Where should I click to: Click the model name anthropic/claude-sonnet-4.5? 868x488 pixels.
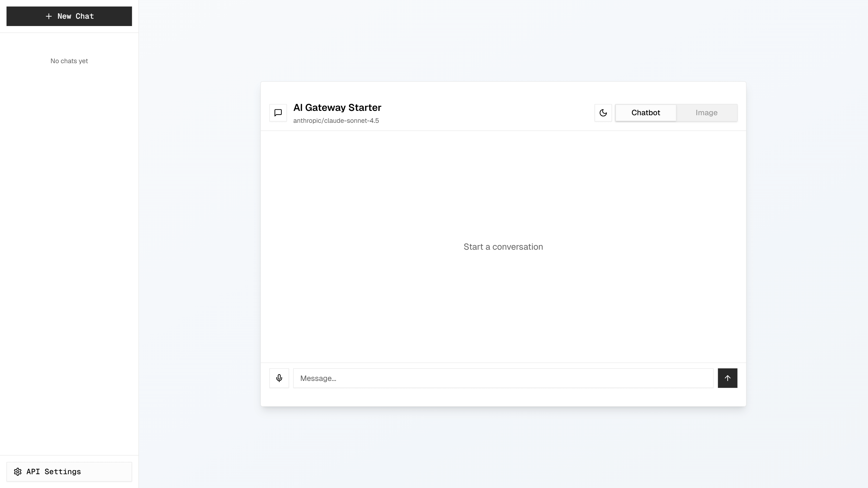click(x=336, y=120)
